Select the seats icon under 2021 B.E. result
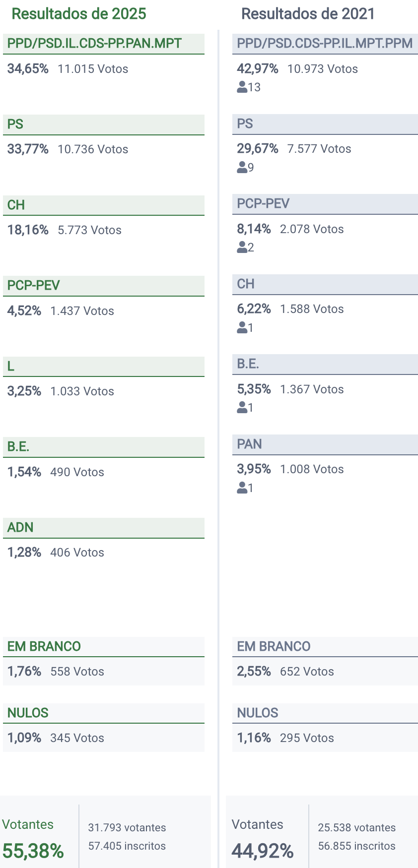Screen dimensions: 418x868 pos(242,407)
